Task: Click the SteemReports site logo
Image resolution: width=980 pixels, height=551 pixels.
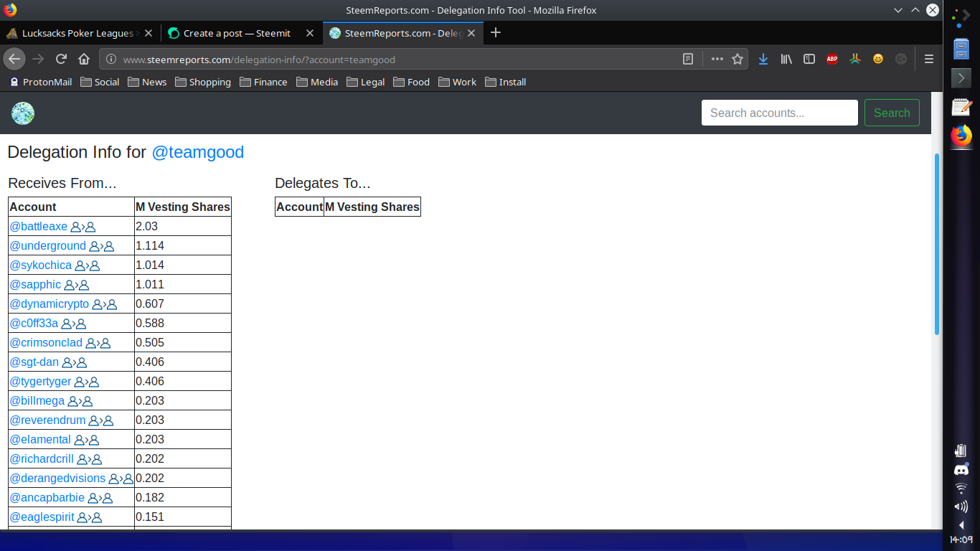Action: [23, 113]
